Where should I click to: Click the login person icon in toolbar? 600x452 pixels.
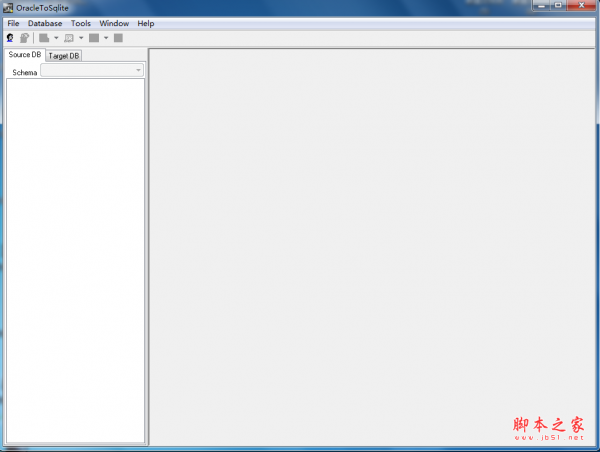(10, 38)
